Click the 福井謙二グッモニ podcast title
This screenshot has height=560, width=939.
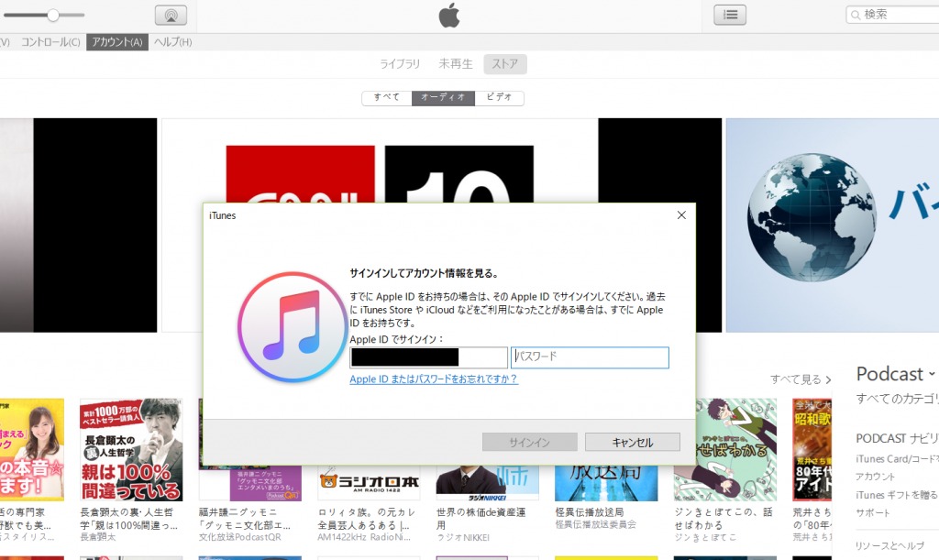pyautogui.click(x=244, y=519)
